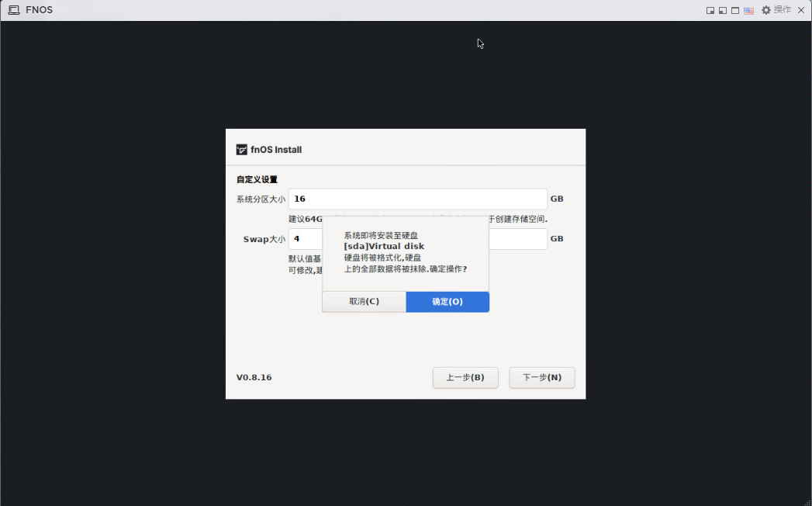The width and height of the screenshot is (812, 506).
Task: Confirm disk format with 确定(O)
Action: (x=447, y=302)
